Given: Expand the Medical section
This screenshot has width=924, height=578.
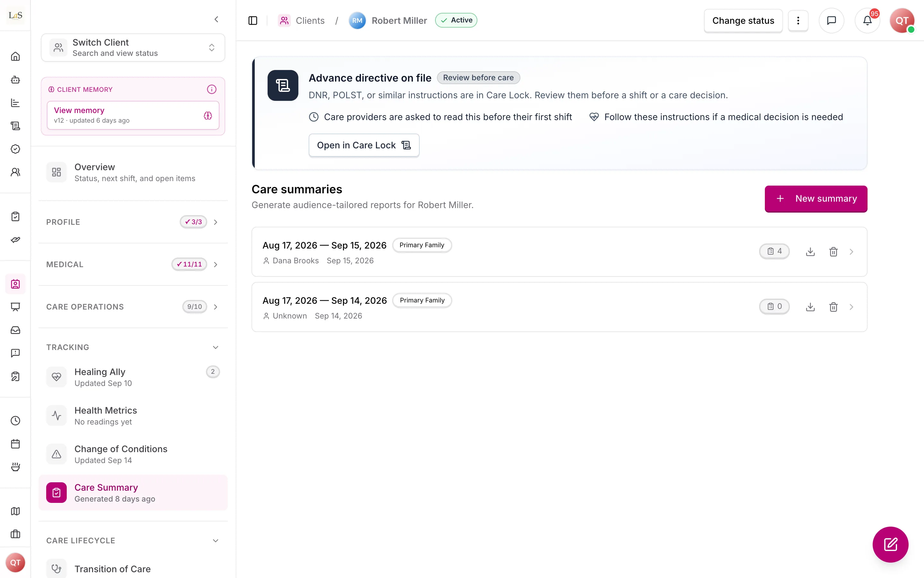Looking at the screenshot, I should 133,265.
